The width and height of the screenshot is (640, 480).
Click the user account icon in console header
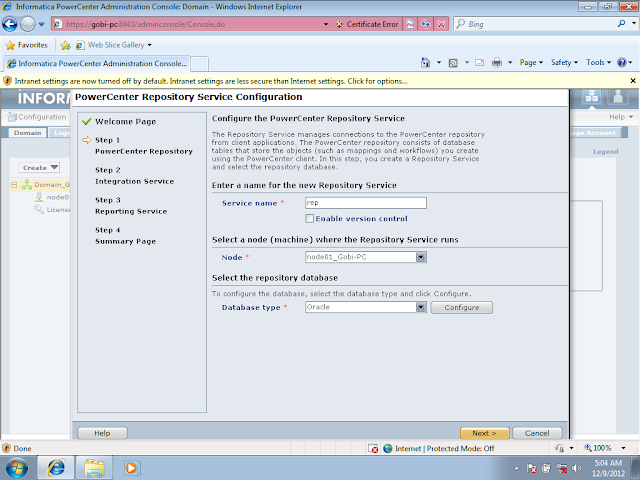point(618,97)
